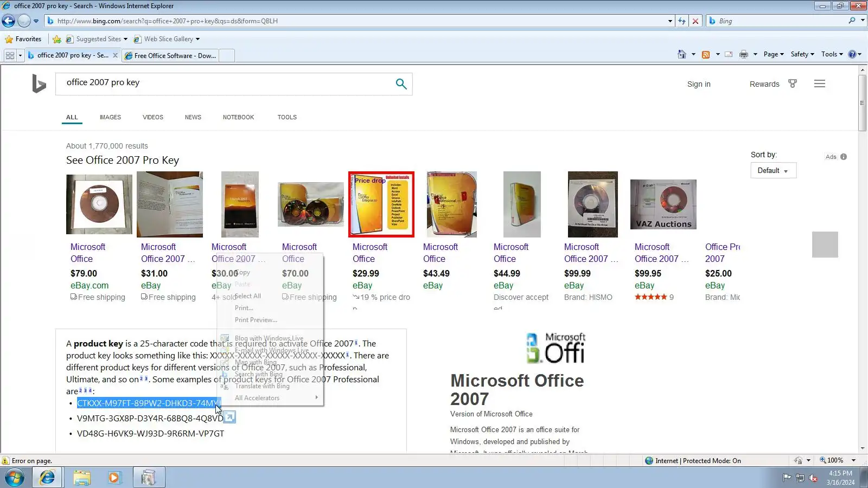
Task: Click the Sign in link
Action: (699, 84)
